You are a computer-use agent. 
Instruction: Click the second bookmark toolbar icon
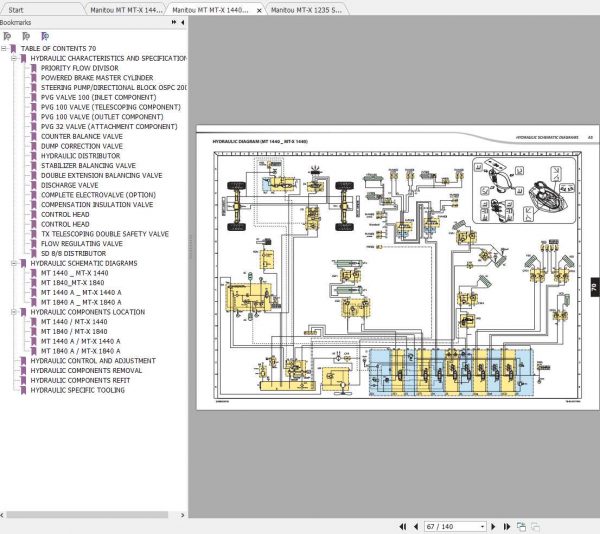pyautogui.click(x=26, y=36)
